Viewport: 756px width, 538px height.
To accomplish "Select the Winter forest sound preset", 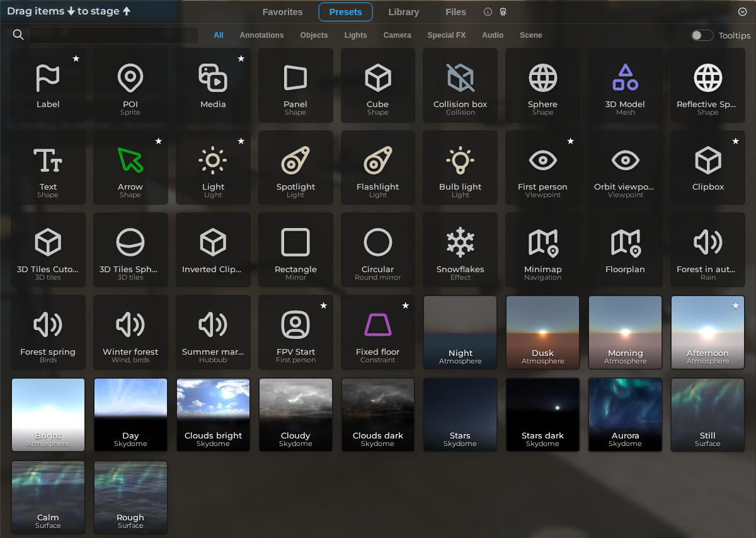I will point(130,333).
